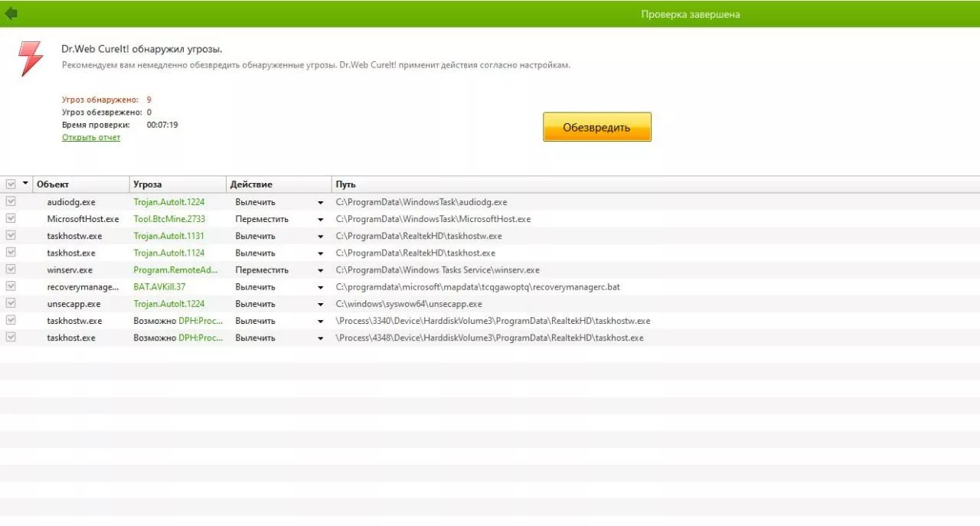Click the red lightning threat icon
Image resolution: width=980 pixels, height=526 pixels.
point(31,58)
